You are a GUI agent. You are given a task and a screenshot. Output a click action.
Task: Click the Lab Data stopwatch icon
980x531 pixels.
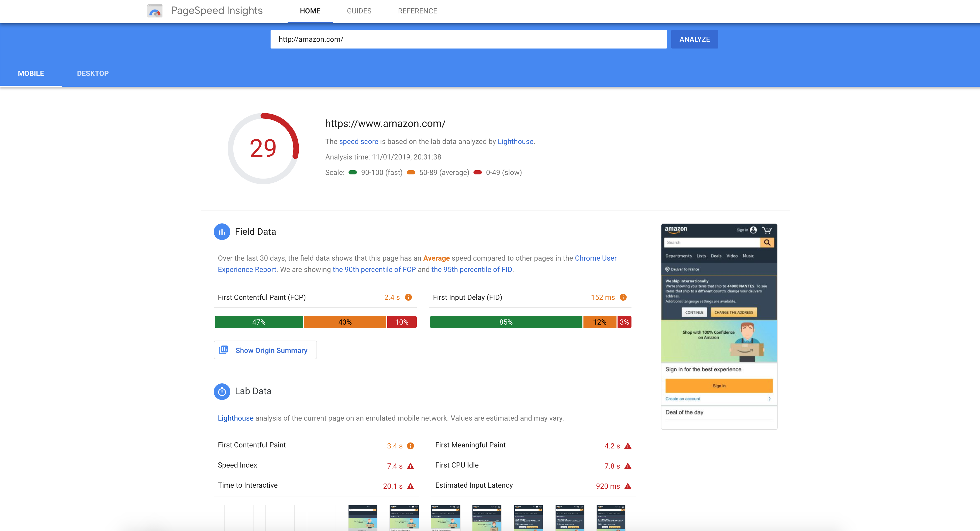(222, 391)
